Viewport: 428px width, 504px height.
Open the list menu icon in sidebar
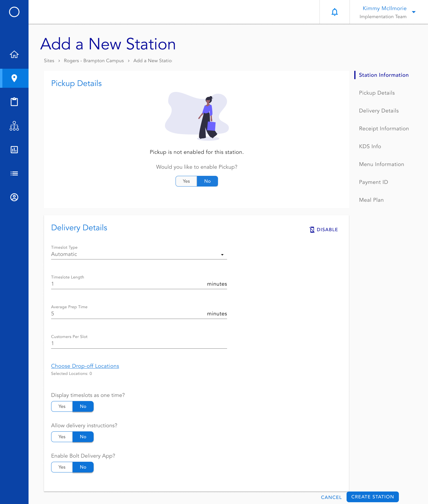coord(14,173)
